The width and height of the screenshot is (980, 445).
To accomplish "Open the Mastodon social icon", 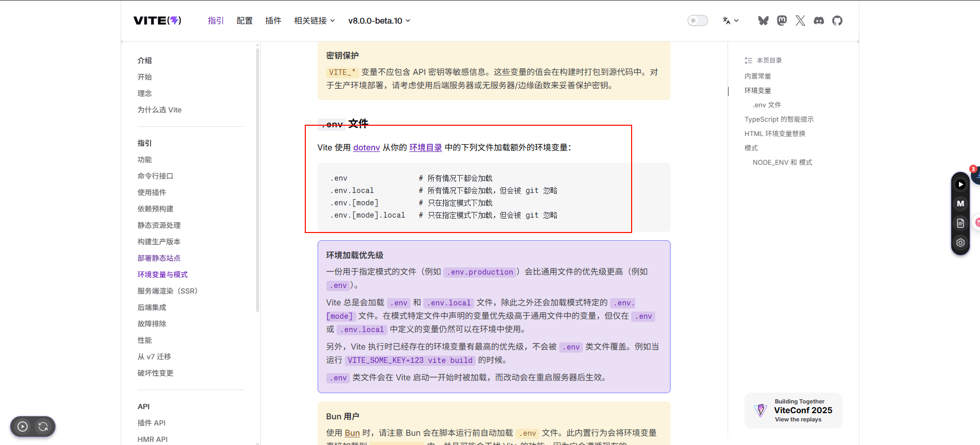I will click(x=782, y=21).
